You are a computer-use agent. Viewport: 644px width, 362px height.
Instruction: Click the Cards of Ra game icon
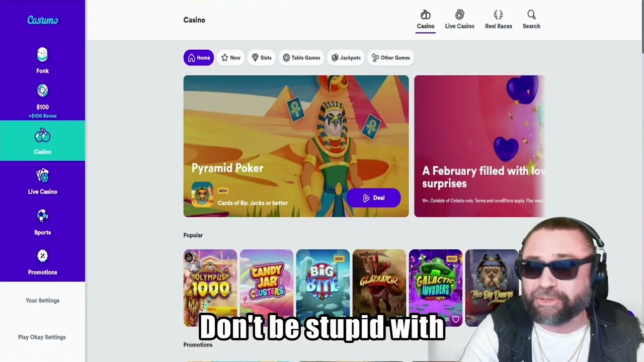pyautogui.click(x=202, y=195)
